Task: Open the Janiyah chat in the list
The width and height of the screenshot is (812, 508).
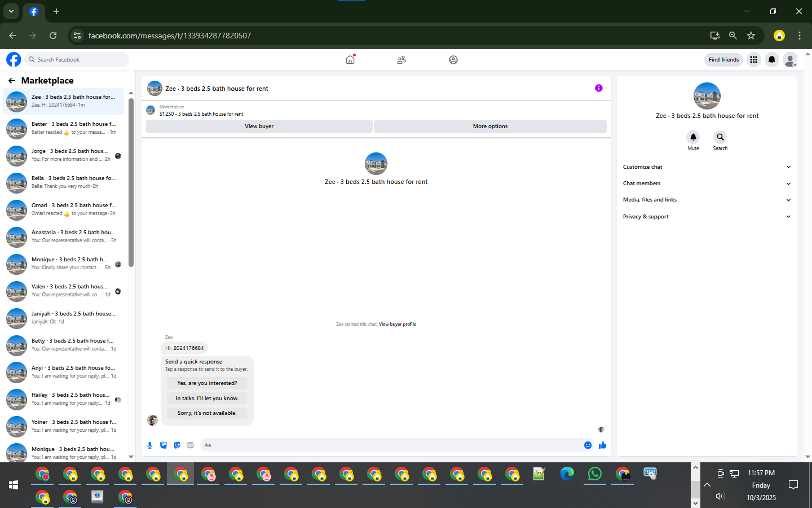Action: (x=64, y=318)
